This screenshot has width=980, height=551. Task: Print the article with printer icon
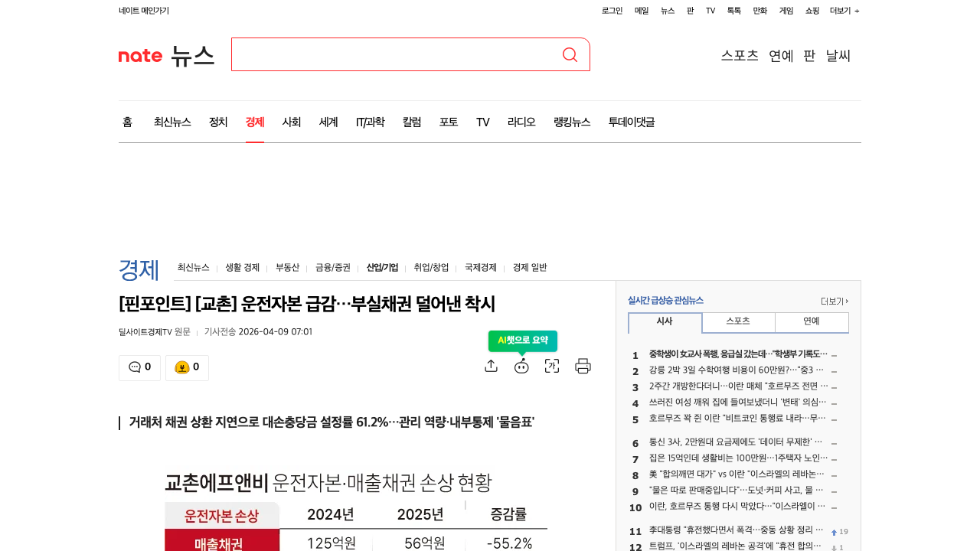point(583,366)
